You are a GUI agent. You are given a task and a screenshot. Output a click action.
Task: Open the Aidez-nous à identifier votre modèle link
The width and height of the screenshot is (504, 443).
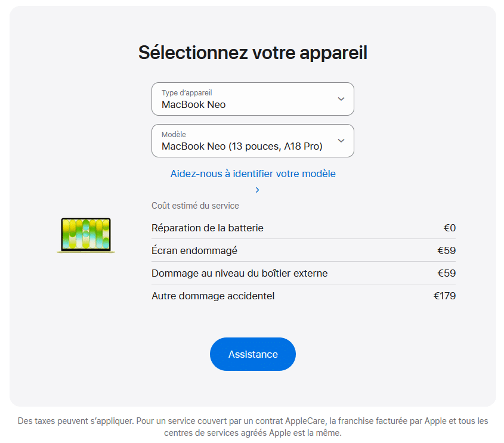pos(252,174)
